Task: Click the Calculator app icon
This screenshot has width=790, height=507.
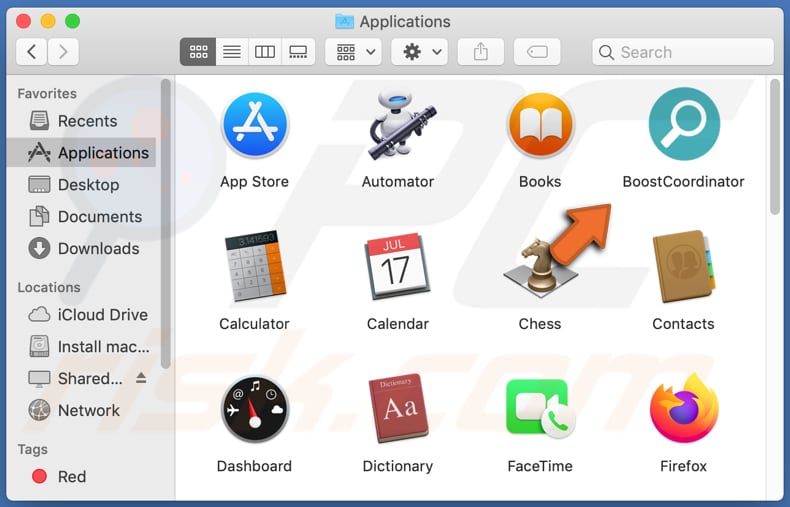Action: 254,268
